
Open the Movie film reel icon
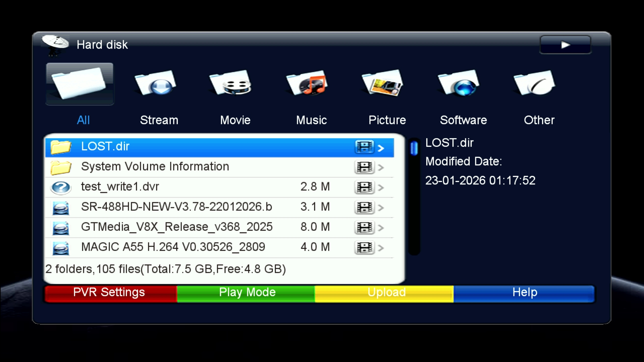[231, 83]
